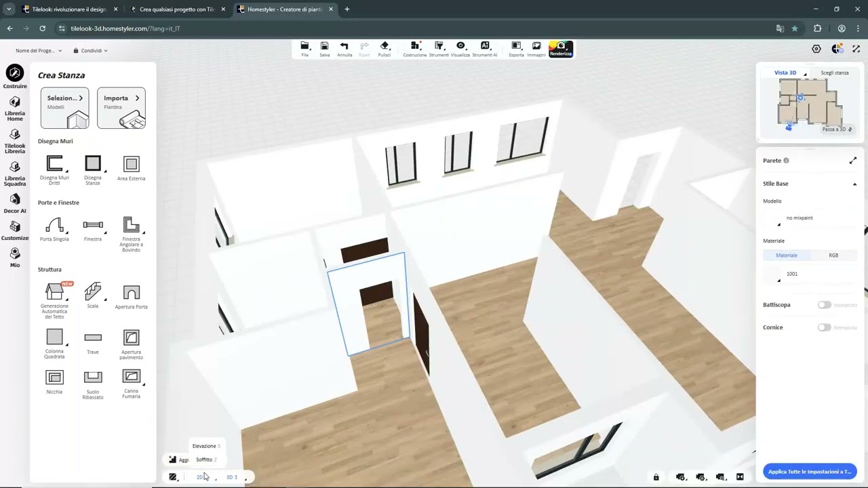The height and width of the screenshot is (488, 868).
Task: Open the Strumenti AI tool
Action: pos(485,49)
